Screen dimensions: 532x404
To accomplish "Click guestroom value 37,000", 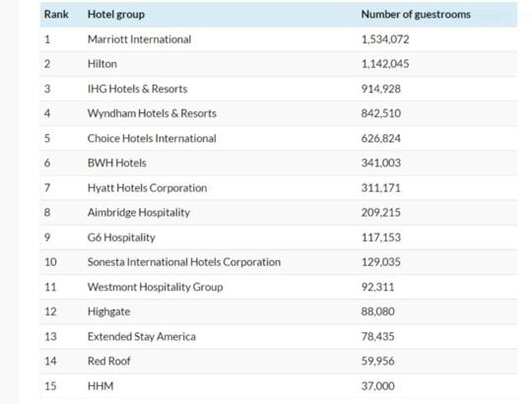I will pos(377,385).
